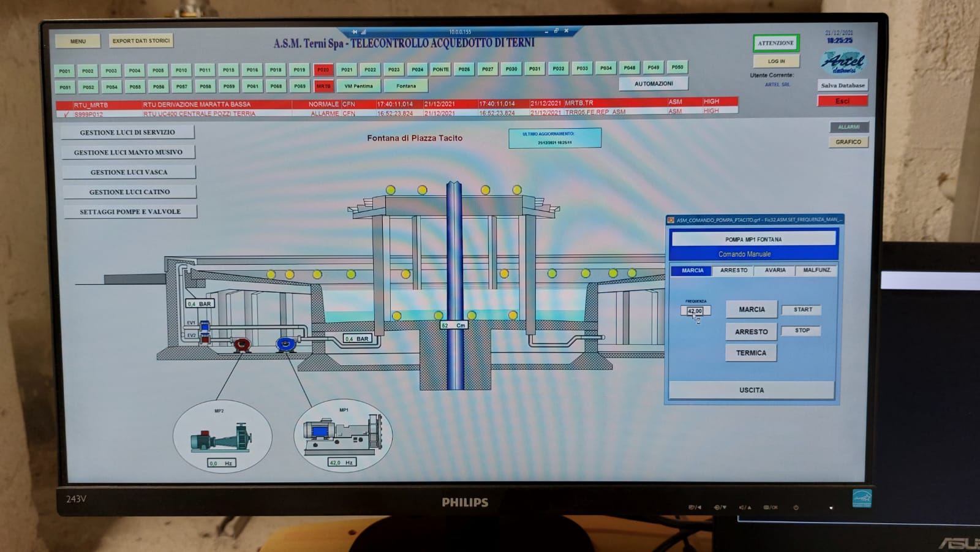Open the red MRTB station button
The height and width of the screenshot is (552, 980).
coord(323,86)
